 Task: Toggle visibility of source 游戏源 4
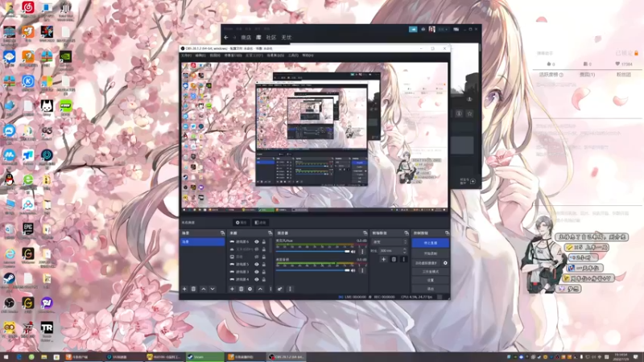(x=257, y=279)
